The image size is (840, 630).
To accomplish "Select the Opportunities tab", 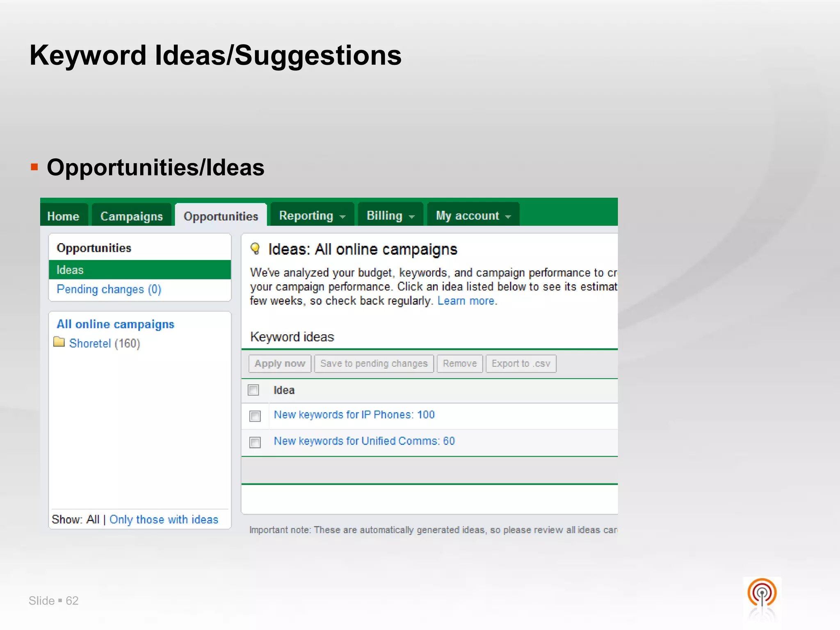I will click(x=221, y=216).
